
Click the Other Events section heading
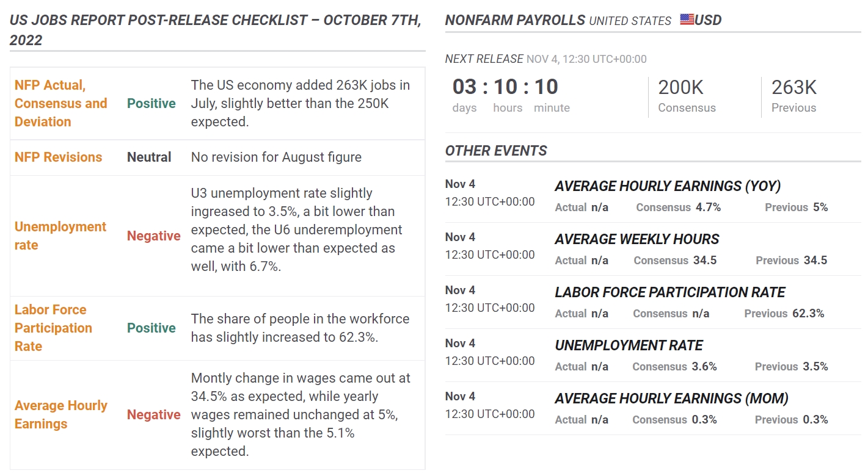click(496, 151)
